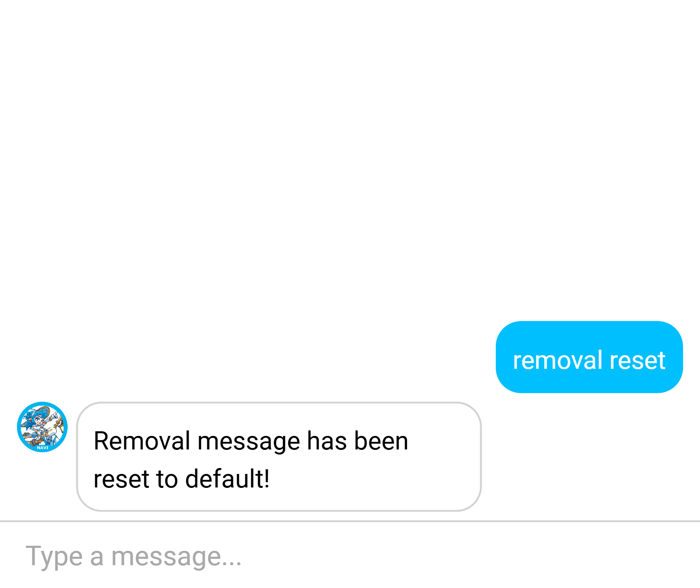Click the NAVI label on the avatar
Screen dimensions: 700x588
pyautogui.click(x=42, y=447)
